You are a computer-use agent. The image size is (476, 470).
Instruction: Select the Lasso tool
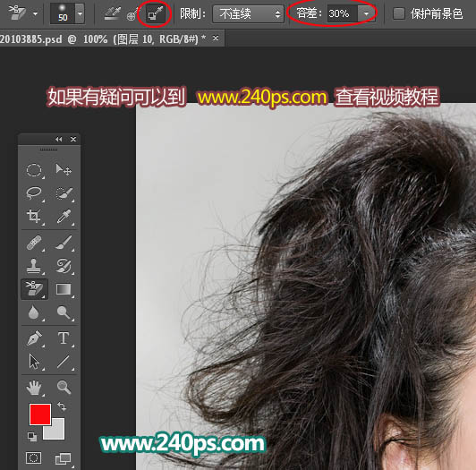[x=34, y=192]
